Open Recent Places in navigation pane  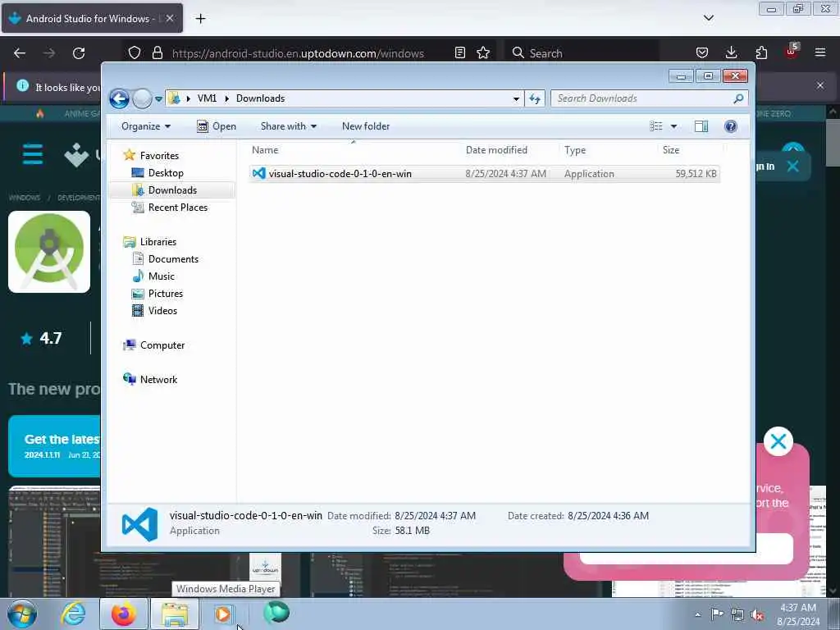pos(178,208)
